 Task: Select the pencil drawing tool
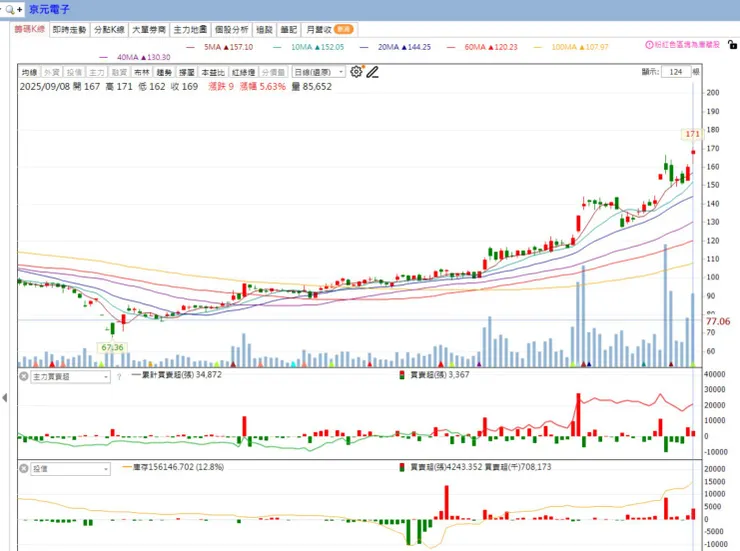[372, 72]
